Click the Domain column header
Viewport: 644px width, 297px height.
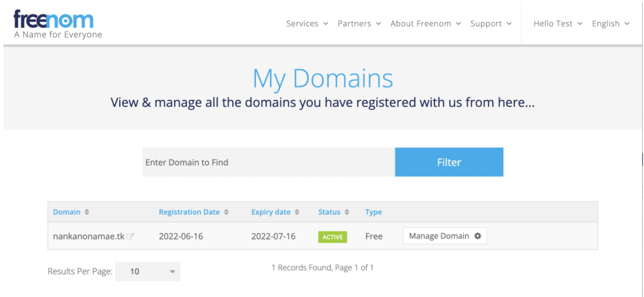[67, 212]
